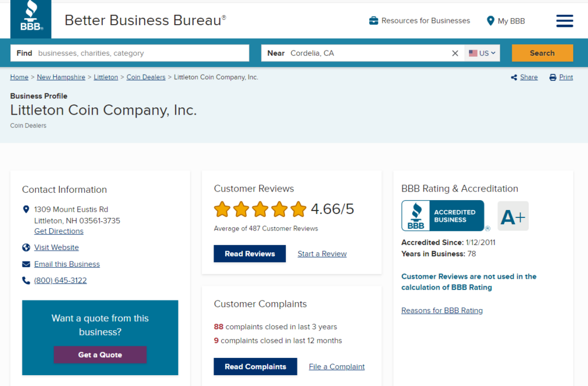Click Email this Business link
The height and width of the screenshot is (386, 588).
[67, 264]
